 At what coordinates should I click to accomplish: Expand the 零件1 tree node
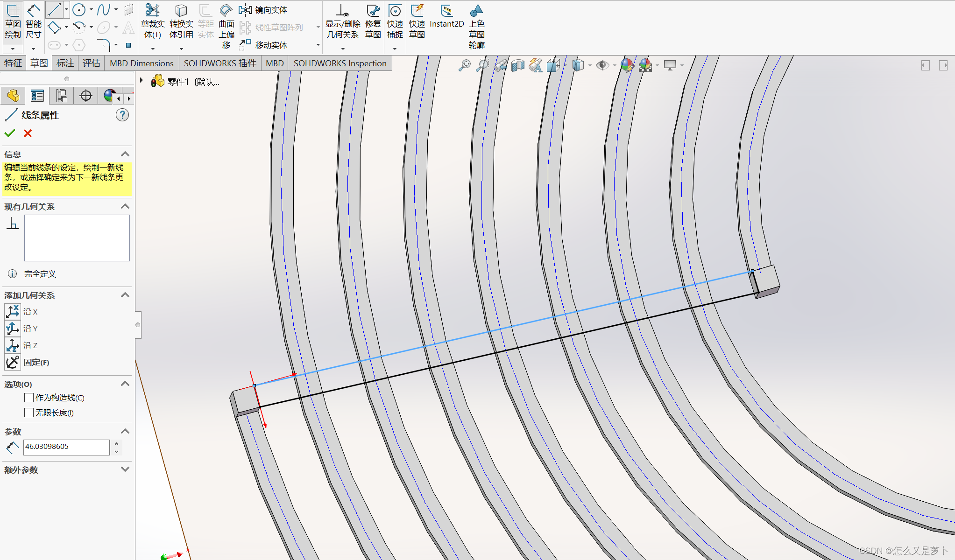141,81
